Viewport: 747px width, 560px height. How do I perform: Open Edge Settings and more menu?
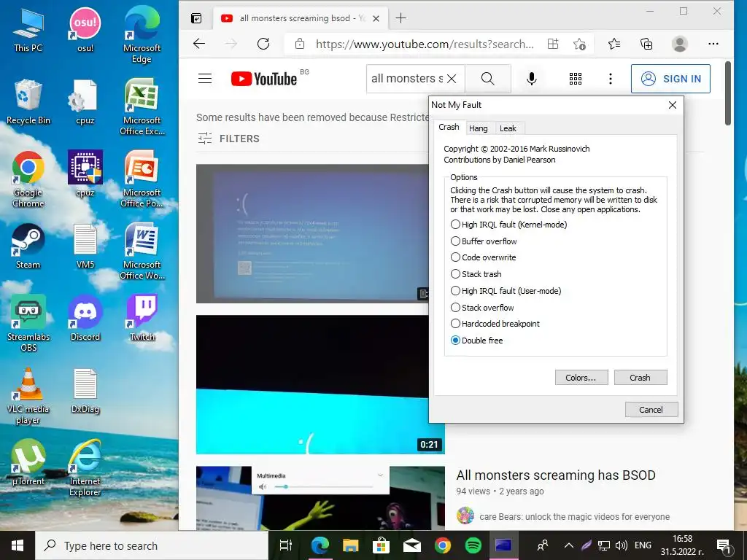coord(713,44)
